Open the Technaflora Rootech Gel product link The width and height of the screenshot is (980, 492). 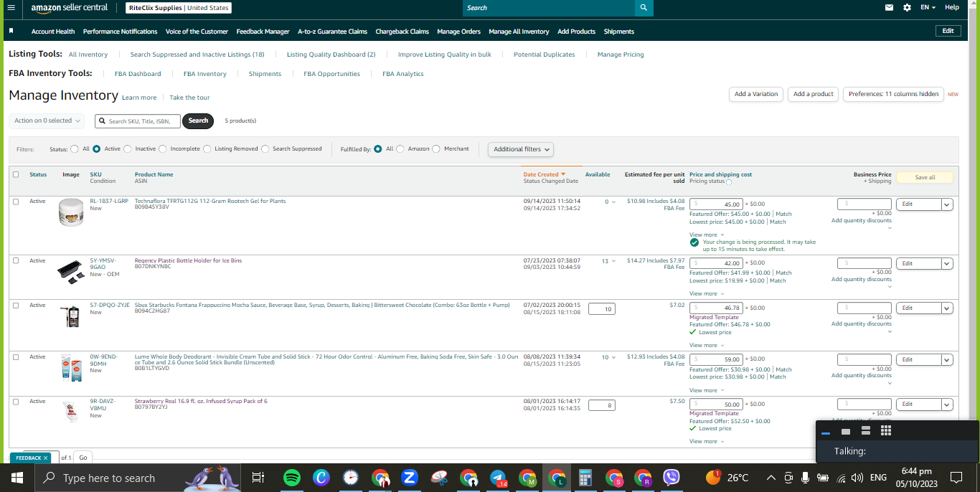click(210, 201)
